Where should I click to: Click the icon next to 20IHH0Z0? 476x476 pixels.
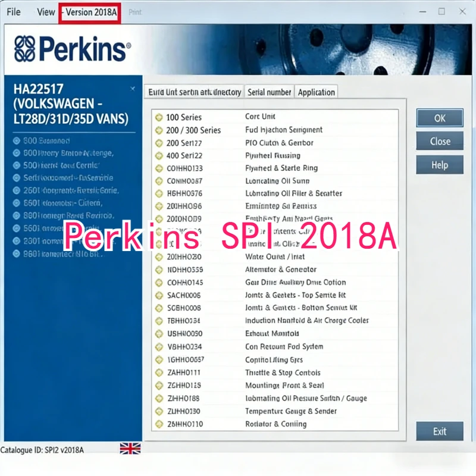click(x=159, y=257)
